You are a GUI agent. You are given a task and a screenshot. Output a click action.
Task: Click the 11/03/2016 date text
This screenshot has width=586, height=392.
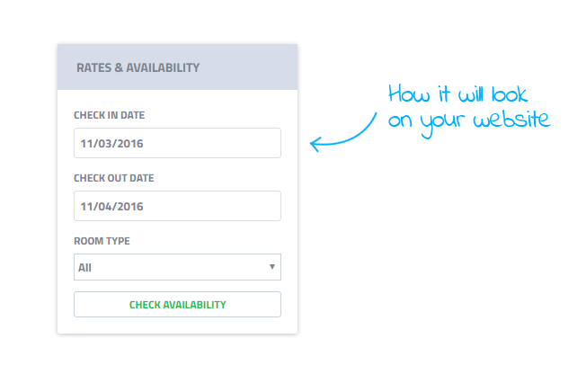[111, 144]
